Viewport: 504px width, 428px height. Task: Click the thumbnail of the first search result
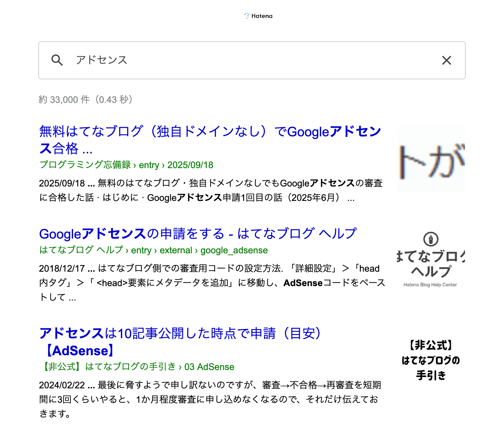[431, 158]
